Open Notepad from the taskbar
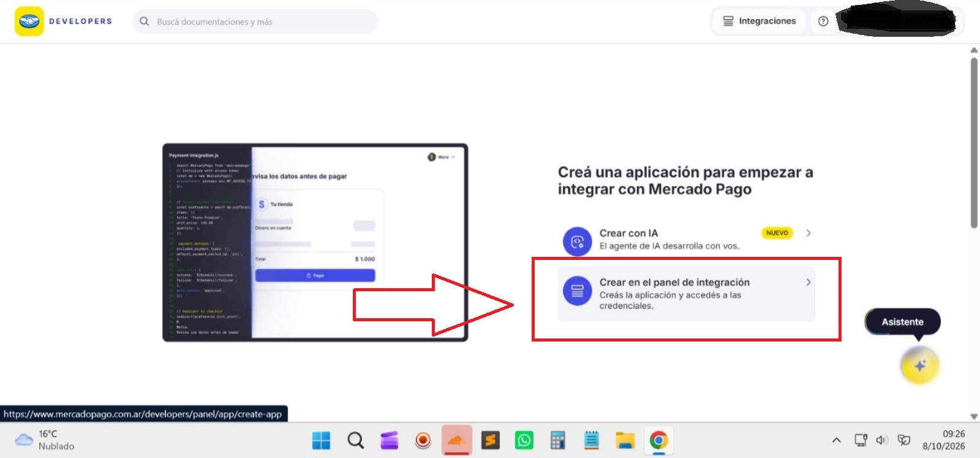980x458 pixels. [591, 440]
